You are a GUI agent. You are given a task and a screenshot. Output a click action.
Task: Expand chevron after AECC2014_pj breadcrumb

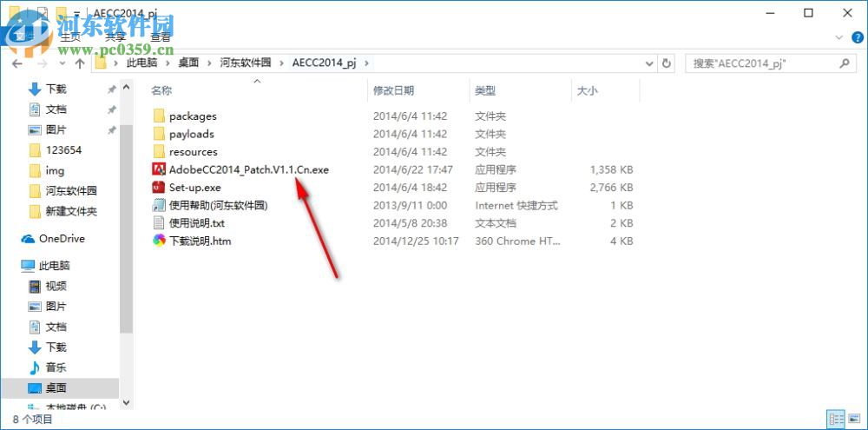[x=366, y=63]
